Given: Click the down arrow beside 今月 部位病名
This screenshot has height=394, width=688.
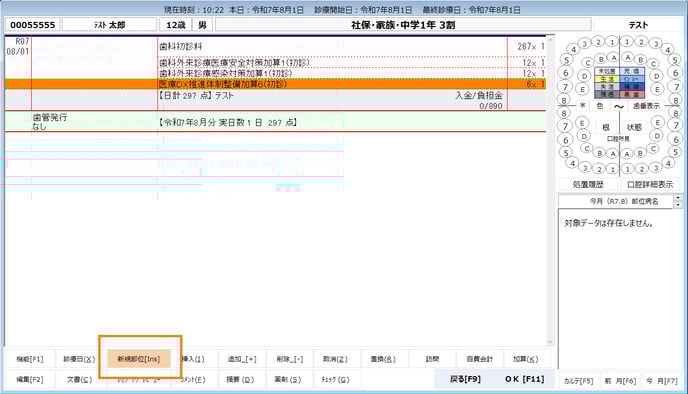Looking at the screenshot, I should pos(678,205).
